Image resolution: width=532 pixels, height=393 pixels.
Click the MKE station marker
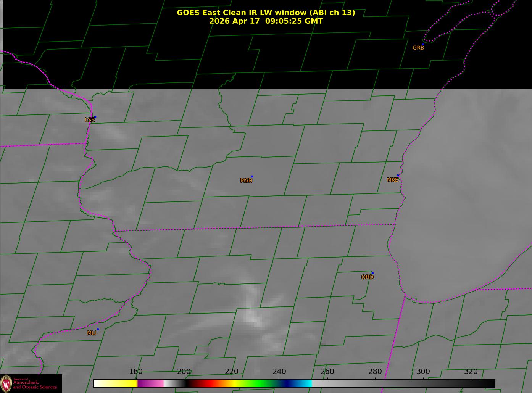[398, 176]
